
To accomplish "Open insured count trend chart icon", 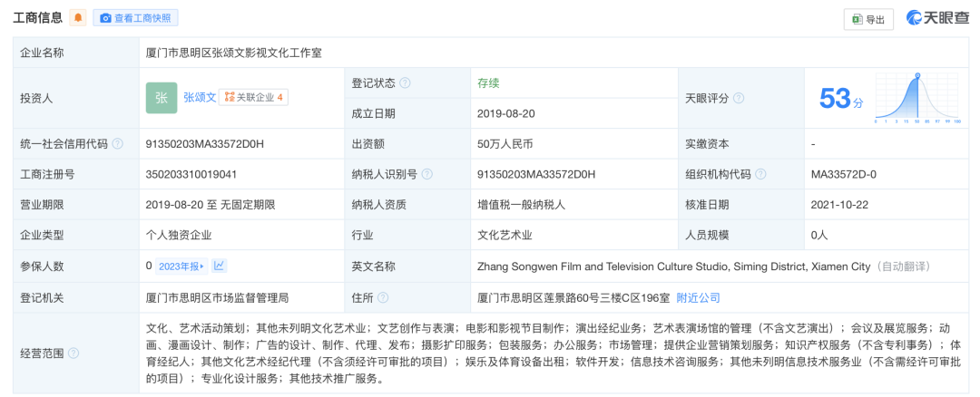I will [x=220, y=266].
